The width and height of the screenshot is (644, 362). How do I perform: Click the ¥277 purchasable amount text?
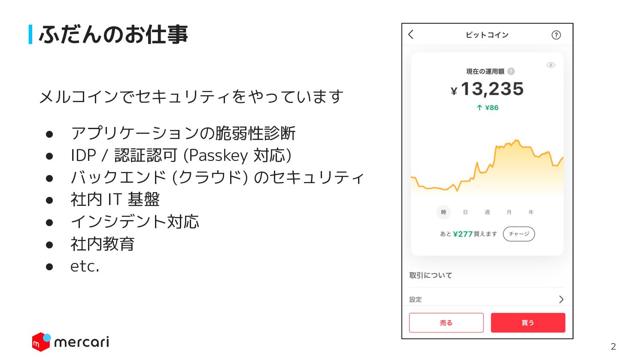click(x=463, y=234)
